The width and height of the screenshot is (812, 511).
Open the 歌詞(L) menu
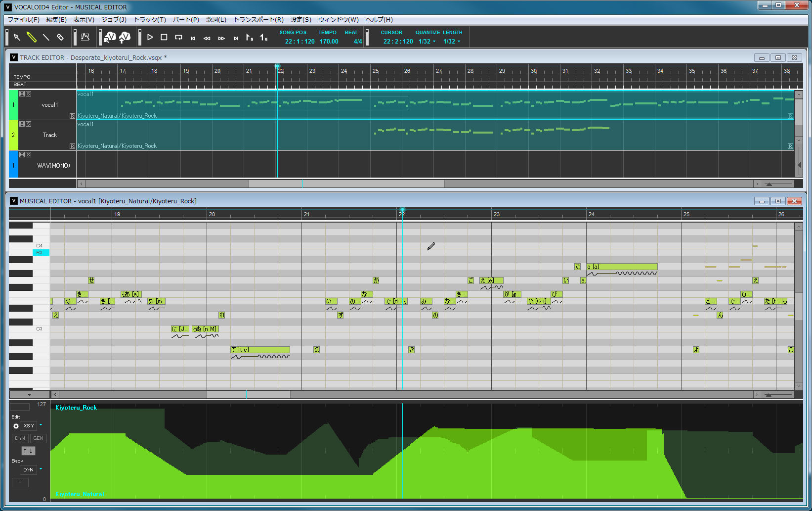tap(216, 20)
